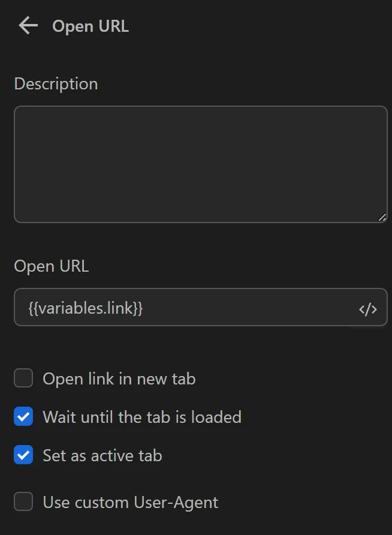Turn on the custom User-Agent setting
The image size is (392, 535).
pyautogui.click(x=23, y=501)
